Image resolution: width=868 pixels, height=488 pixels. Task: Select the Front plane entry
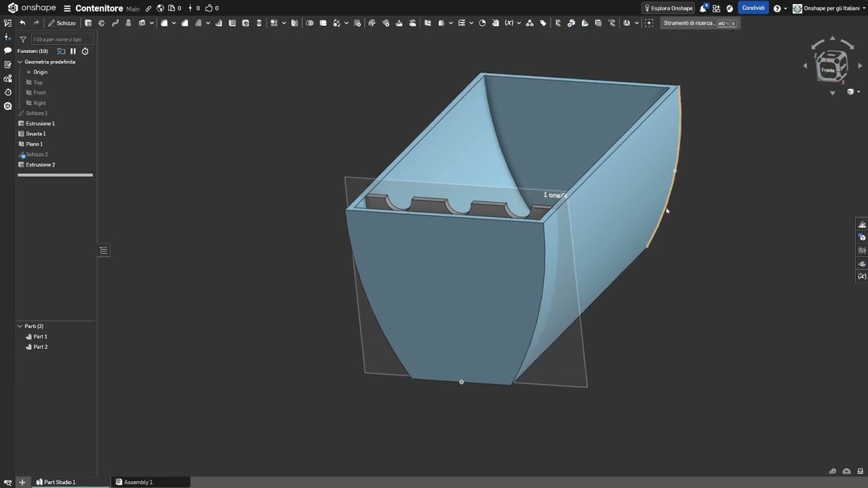coord(39,92)
